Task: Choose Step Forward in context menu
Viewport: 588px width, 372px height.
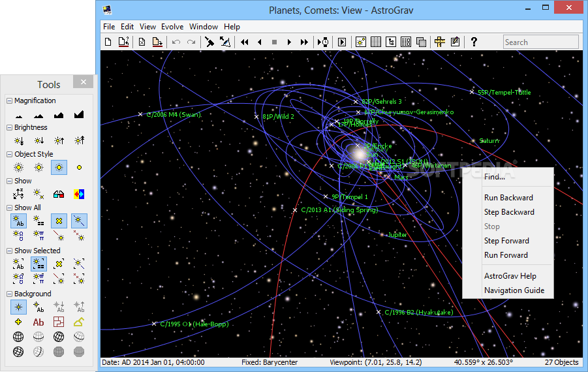Action: pos(508,241)
